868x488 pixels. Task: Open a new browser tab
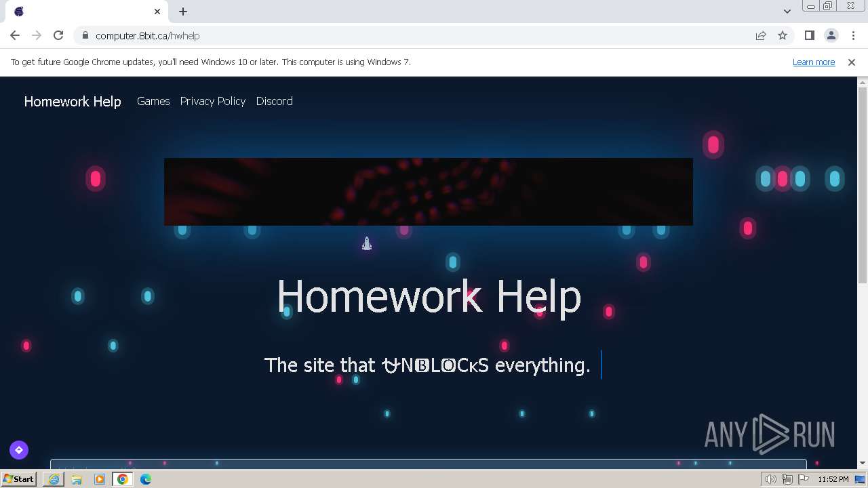(x=183, y=12)
